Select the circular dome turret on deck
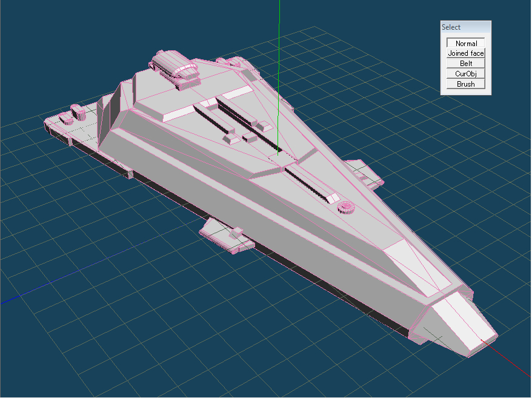Screen dimensions: 532x398 pos(347,207)
